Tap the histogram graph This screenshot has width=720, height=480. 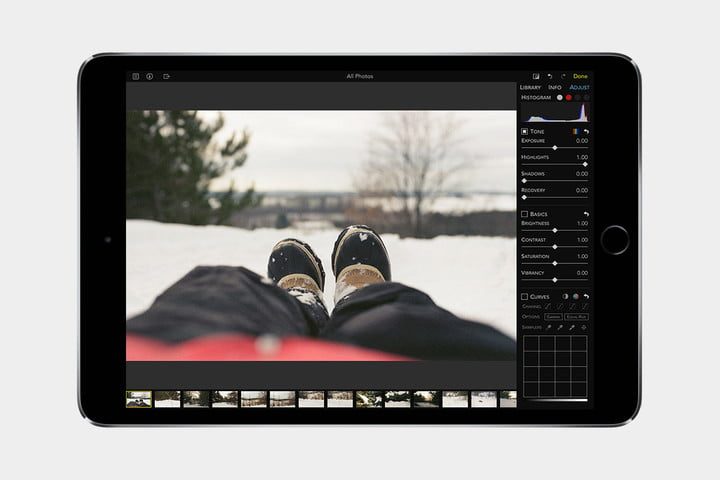(556, 113)
